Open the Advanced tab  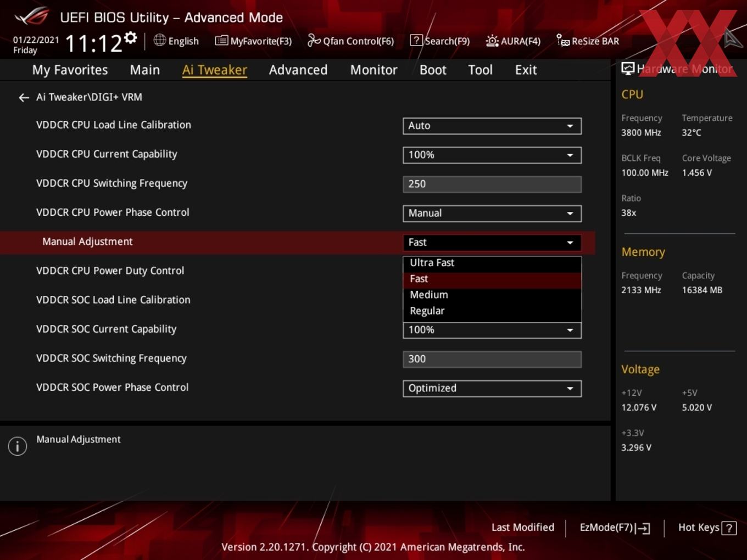(298, 70)
